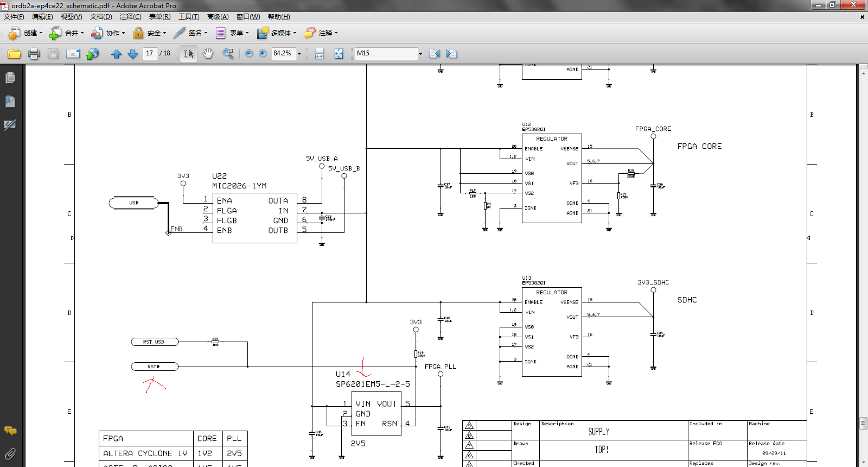Go to next page with down arrow
868x467 pixels.
coord(132,54)
